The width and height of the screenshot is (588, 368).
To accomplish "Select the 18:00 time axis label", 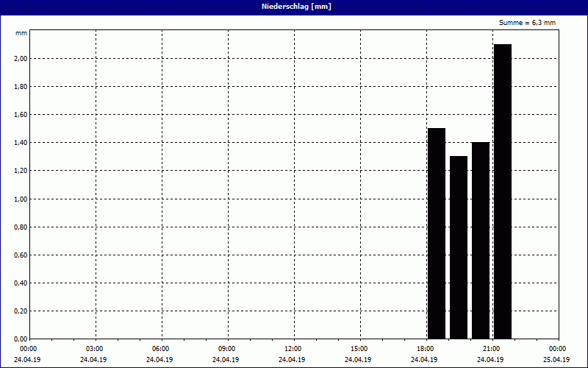I will tap(425, 349).
